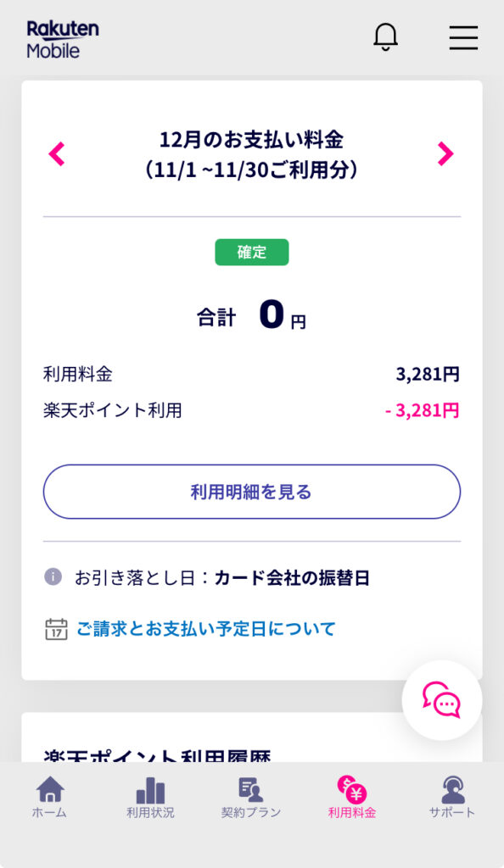Click the pink -3,281円 points amount

[x=422, y=410]
